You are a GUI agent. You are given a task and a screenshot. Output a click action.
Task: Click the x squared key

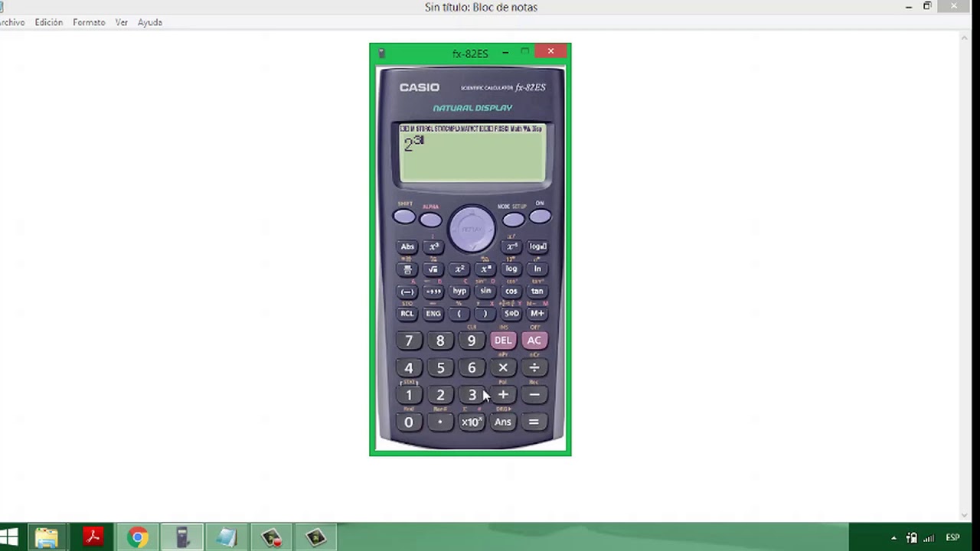(x=459, y=269)
